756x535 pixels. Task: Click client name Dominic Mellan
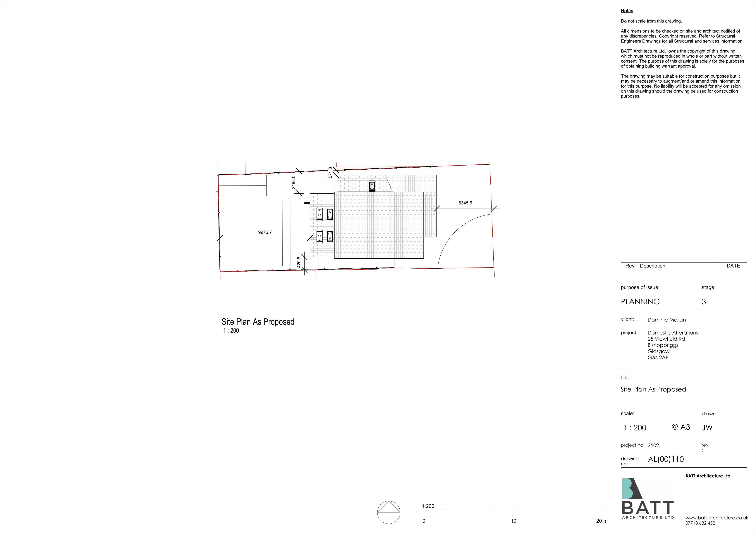[x=666, y=320]
